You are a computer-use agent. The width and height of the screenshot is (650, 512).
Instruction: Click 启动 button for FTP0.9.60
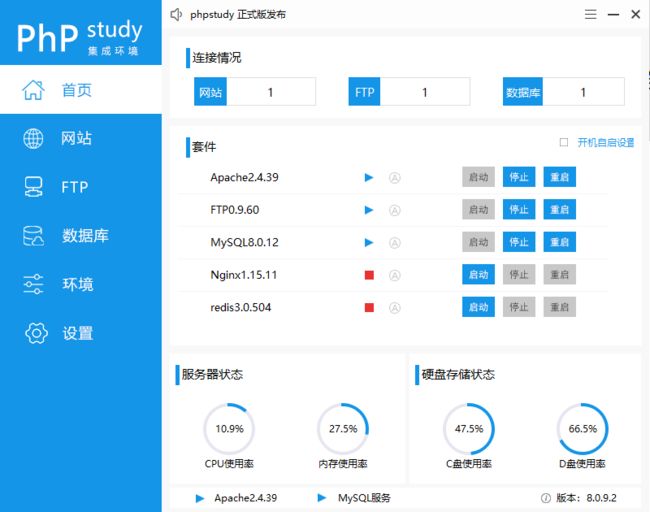click(478, 209)
